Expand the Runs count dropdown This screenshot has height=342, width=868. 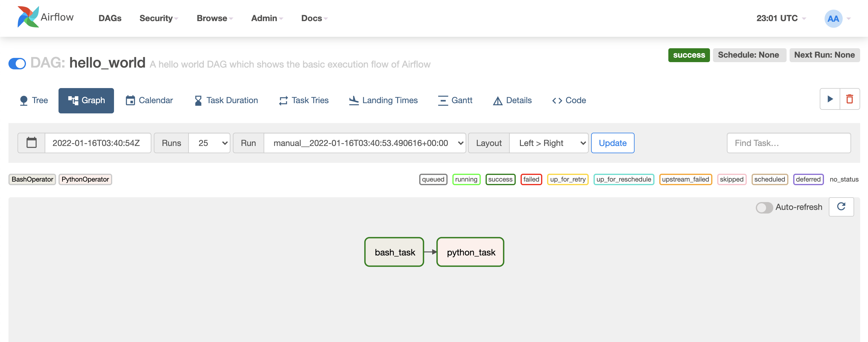click(x=209, y=143)
